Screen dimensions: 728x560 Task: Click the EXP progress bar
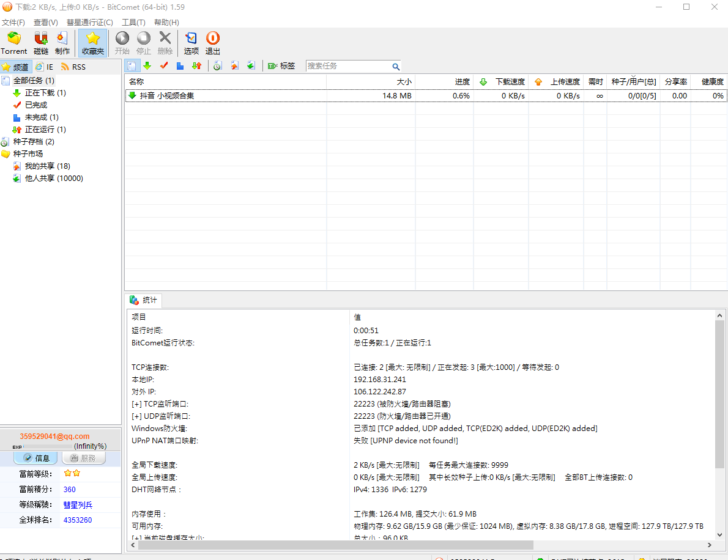tap(48, 447)
